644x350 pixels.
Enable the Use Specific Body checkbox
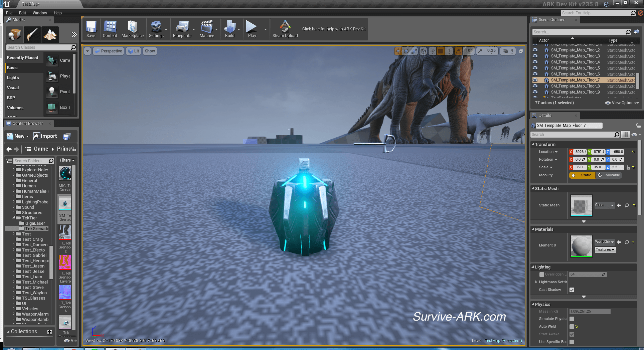(572, 342)
